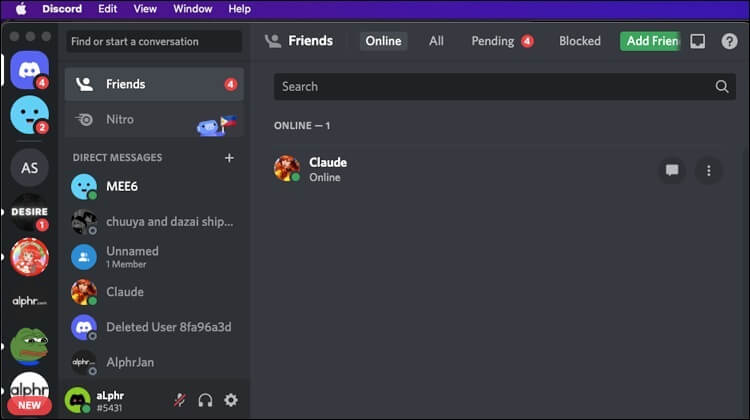The width and height of the screenshot is (750, 420).
Task: Open the Nitro page
Action: pos(154,120)
